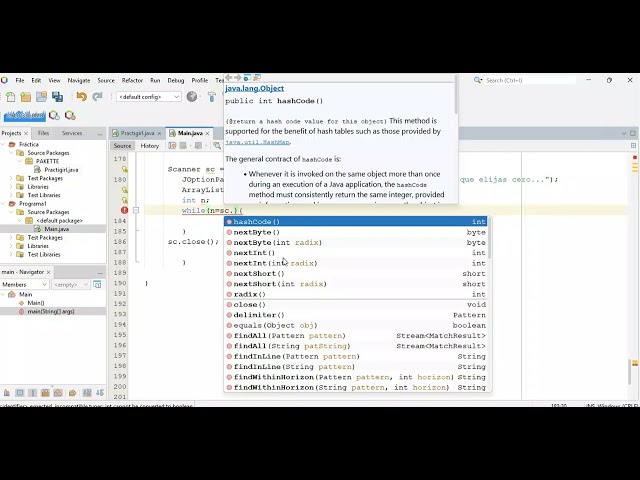Click the Build Project hammer icon

tap(211, 97)
